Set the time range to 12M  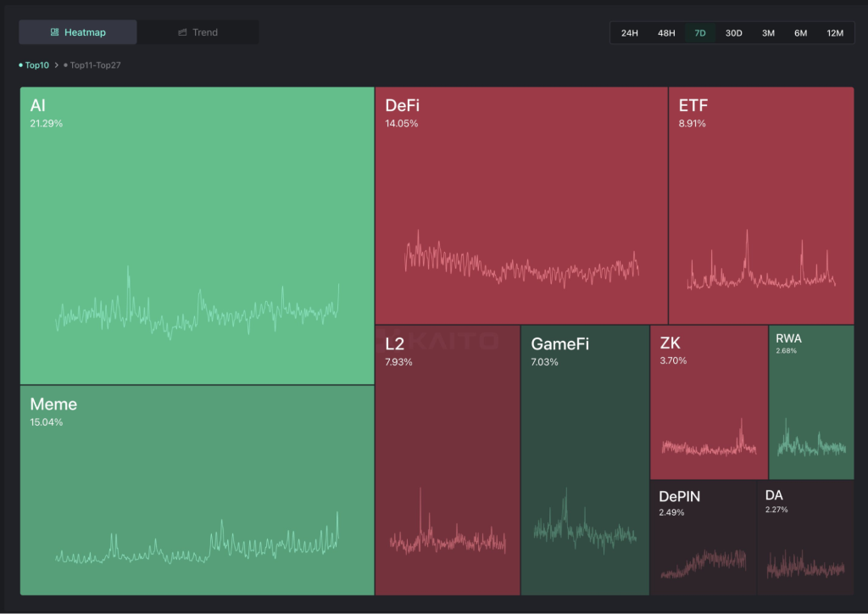(834, 33)
